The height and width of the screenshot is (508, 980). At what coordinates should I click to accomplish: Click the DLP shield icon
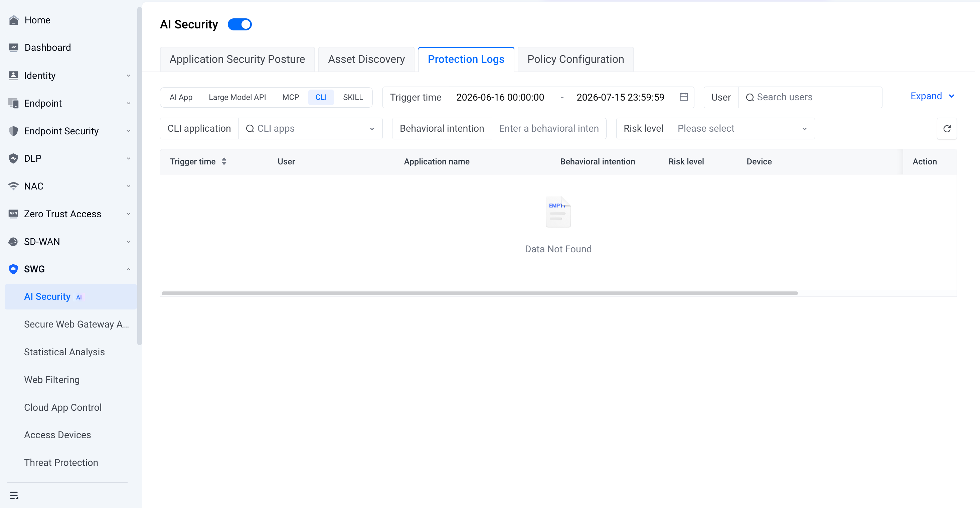coord(14,158)
